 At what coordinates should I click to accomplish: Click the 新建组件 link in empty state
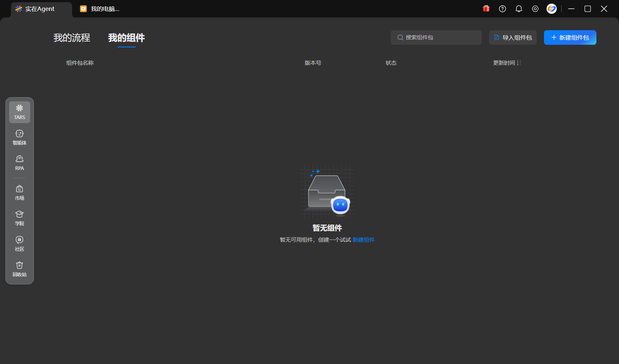[363, 240]
